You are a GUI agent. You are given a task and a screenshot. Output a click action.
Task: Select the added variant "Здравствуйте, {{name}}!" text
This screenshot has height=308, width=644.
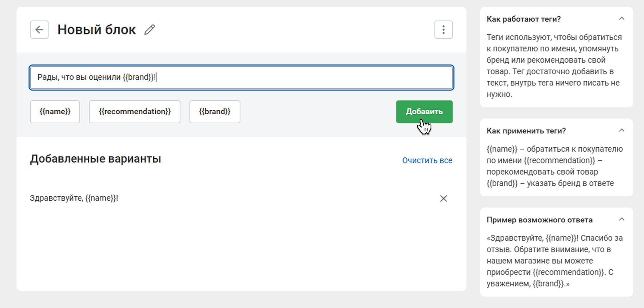pos(74,198)
